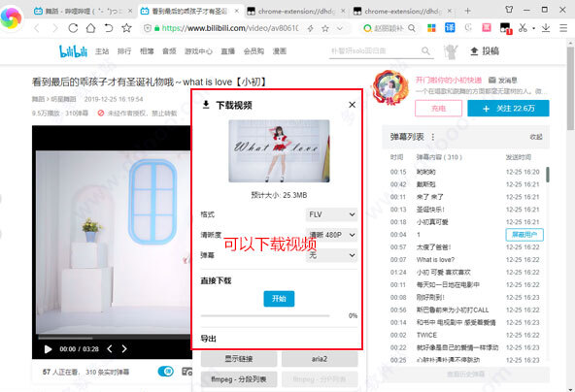
Task: Click the danmaku settings icon beside the toggle
Action: coord(187,372)
